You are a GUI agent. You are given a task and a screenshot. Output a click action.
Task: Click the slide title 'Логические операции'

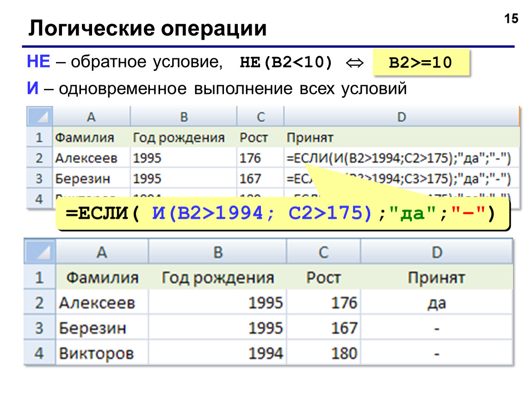click(148, 28)
